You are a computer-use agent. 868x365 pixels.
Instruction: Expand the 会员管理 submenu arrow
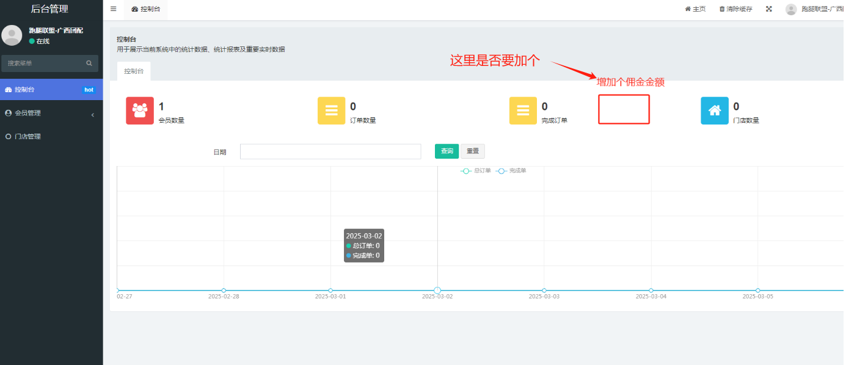[92, 114]
